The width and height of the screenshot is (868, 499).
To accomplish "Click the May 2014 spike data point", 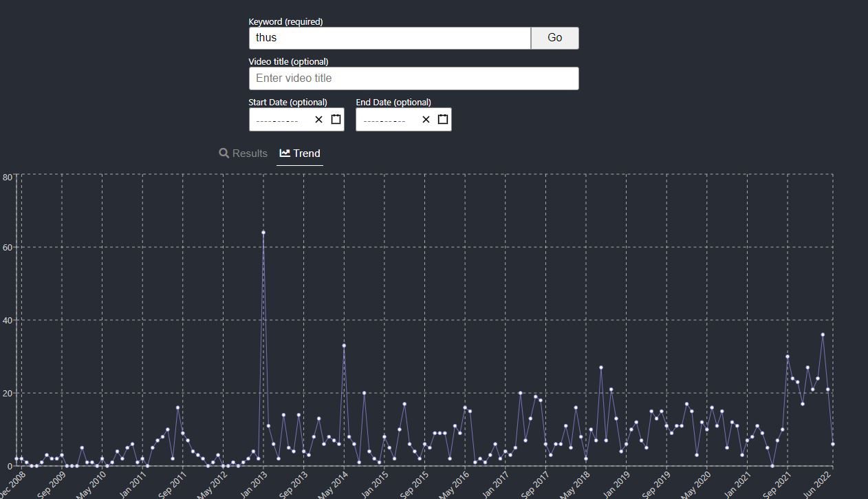I will [344, 346].
